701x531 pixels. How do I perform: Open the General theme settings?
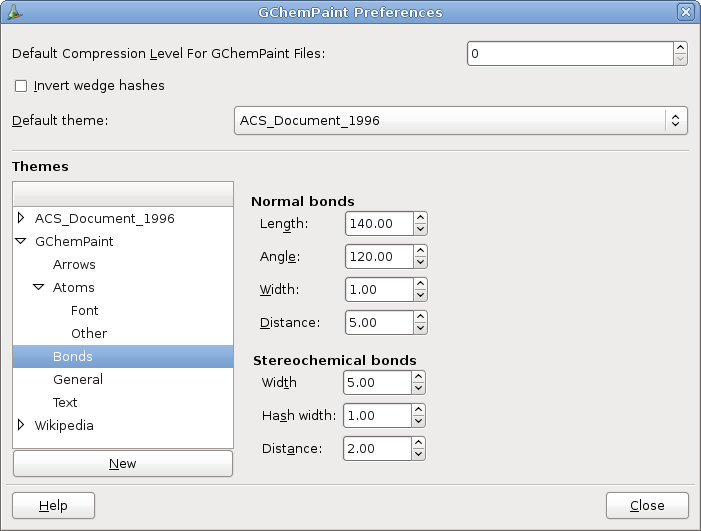pos(78,379)
